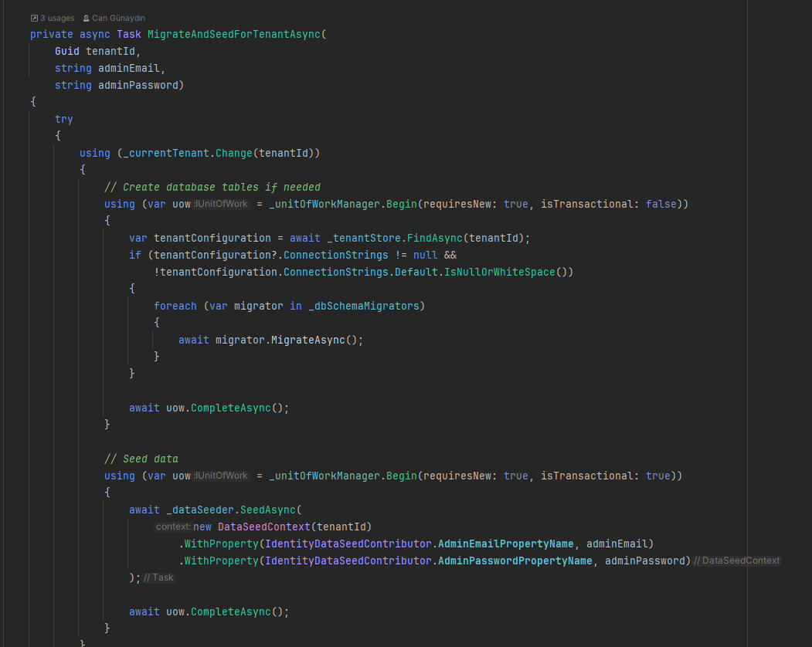This screenshot has width=812, height=647.
Task: Click the IsNullOrWhiteSpace method call
Action: click(x=505, y=272)
